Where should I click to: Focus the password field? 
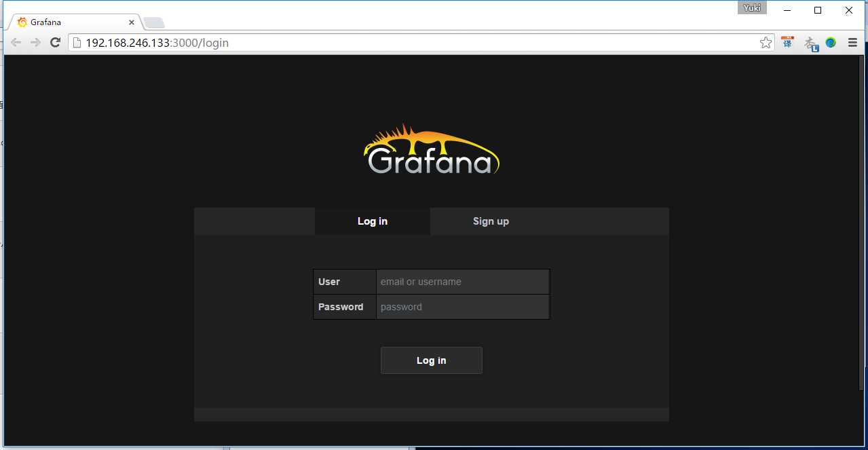point(463,307)
